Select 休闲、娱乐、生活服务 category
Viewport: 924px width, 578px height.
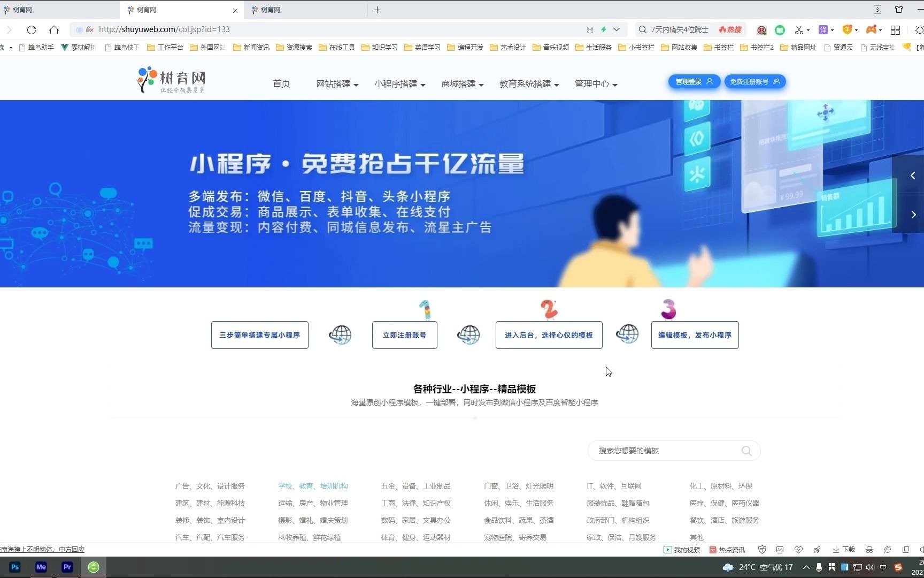(519, 503)
